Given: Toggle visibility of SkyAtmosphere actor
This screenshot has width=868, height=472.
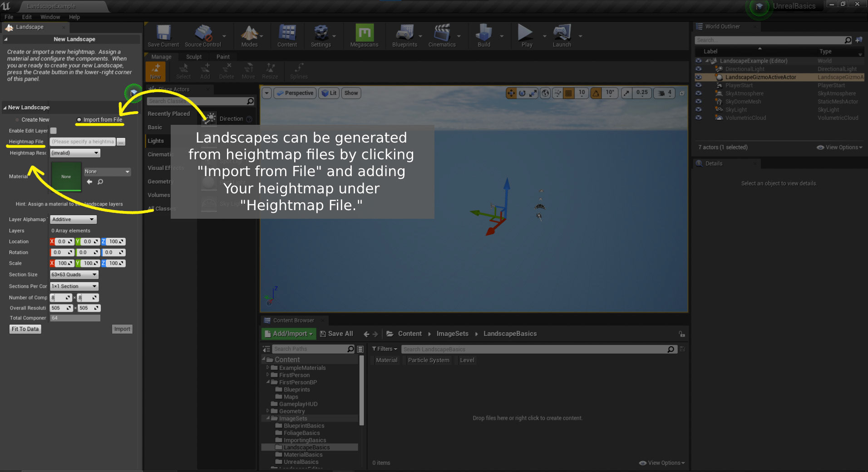Looking at the screenshot, I should (x=698, y=93).
